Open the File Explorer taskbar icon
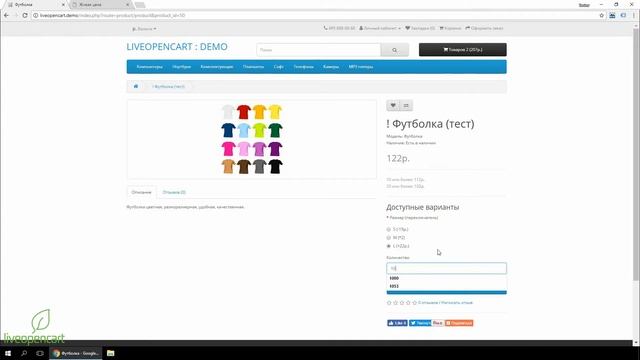This screenshot has height=360, width=640. [x=111, y=353]
